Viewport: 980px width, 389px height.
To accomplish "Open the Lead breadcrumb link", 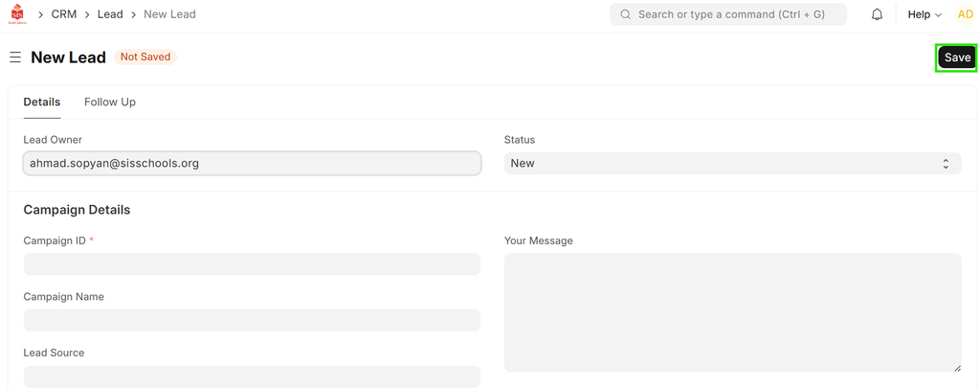I will tap(110, 14).
